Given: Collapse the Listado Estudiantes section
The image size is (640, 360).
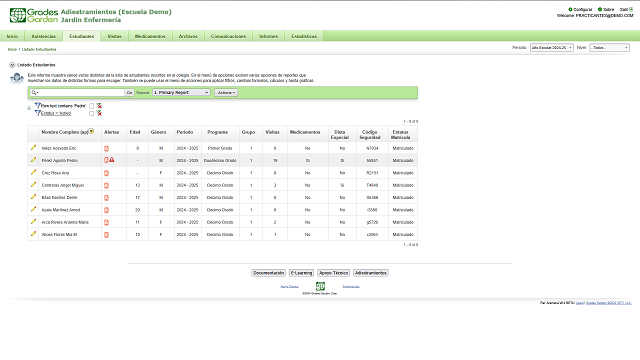Looking at the screenshot, I should click(x=12, y=65).
